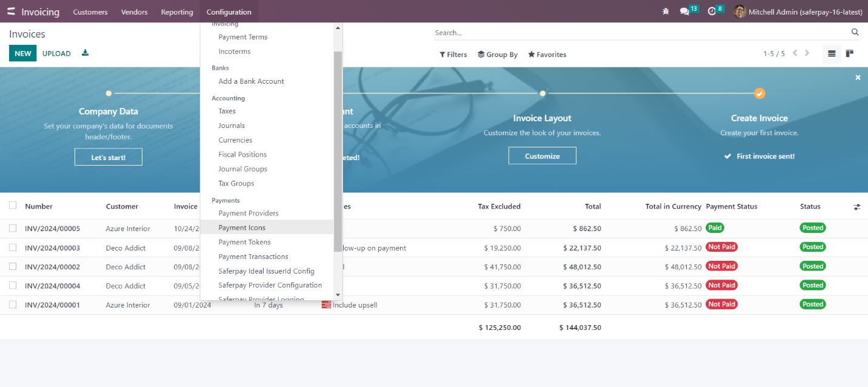The width and height of the screenshot is (868, 387).
Task: Click the download invoices icon
Action: pos(85,53)
